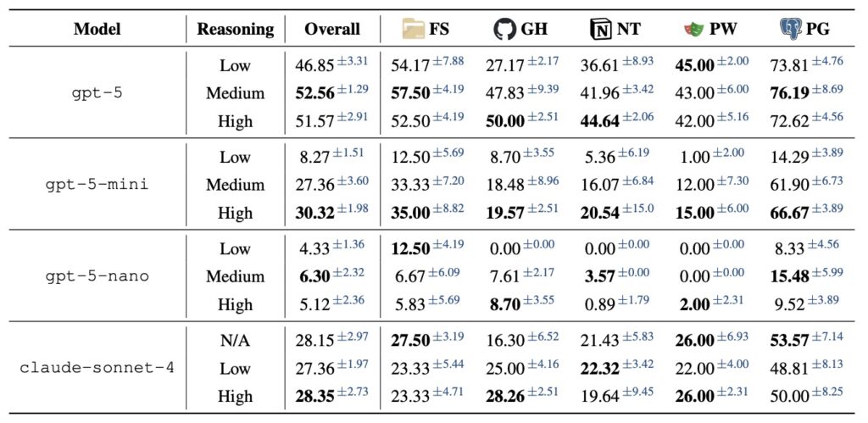Click the Overall column header

click(332, 30)
